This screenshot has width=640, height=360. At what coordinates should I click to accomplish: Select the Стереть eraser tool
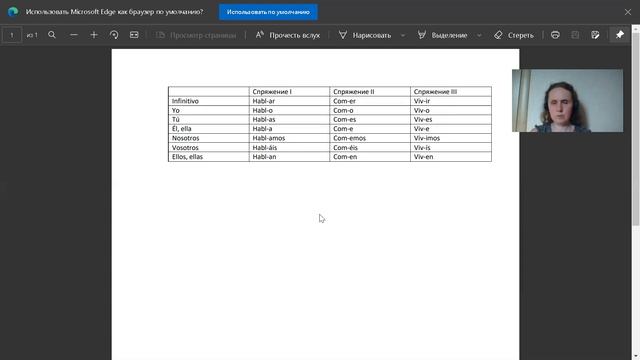coord(513,35)
